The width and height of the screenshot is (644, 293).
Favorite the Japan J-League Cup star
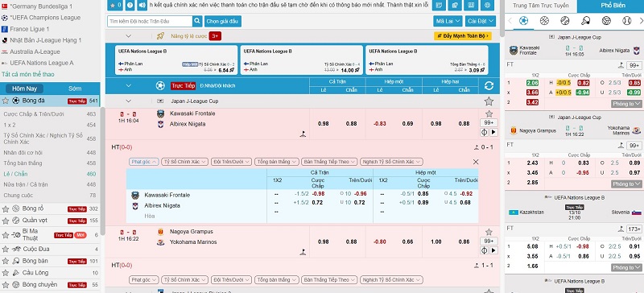point(489,101)
